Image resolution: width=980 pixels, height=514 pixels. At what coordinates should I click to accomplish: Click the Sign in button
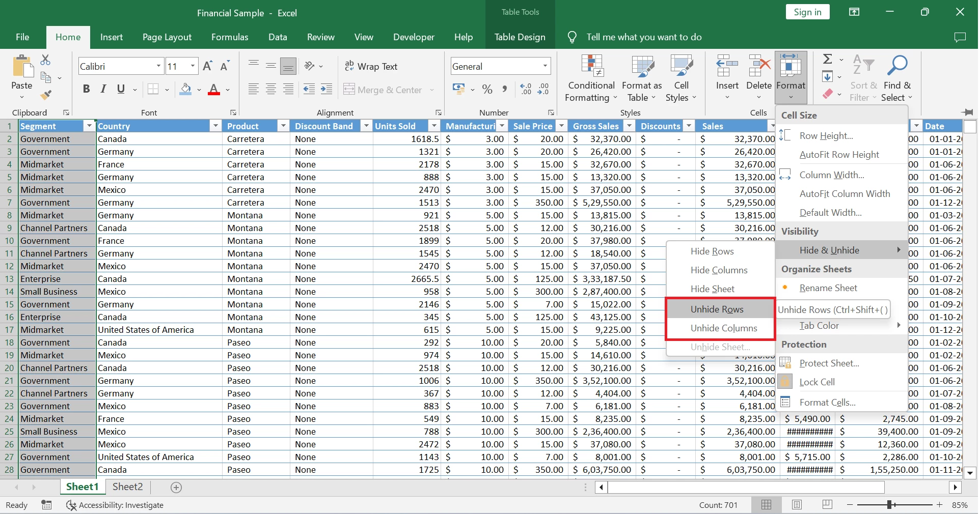pyautogui.click(x=807, y=12)
